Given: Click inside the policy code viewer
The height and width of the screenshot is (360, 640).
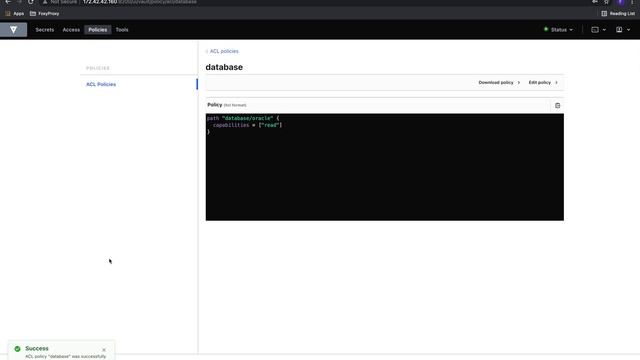Looking at the screenshot, I should coord(384,167).
